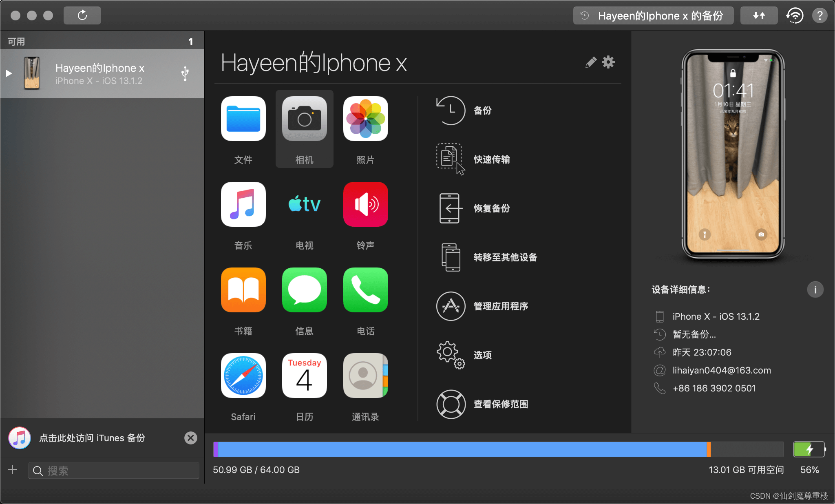835x504 pixels.
Task: Open the Contacts (通讯录) icon
Action: point(365,376)
